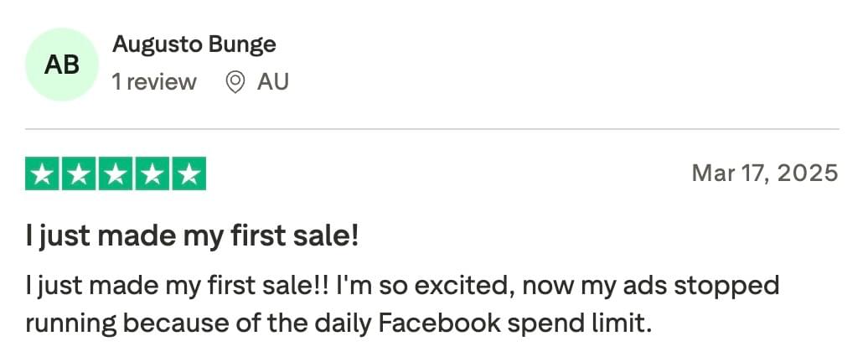Click the horizontal divider below reviewer info
Screen dimensions: 868x357
431,129
